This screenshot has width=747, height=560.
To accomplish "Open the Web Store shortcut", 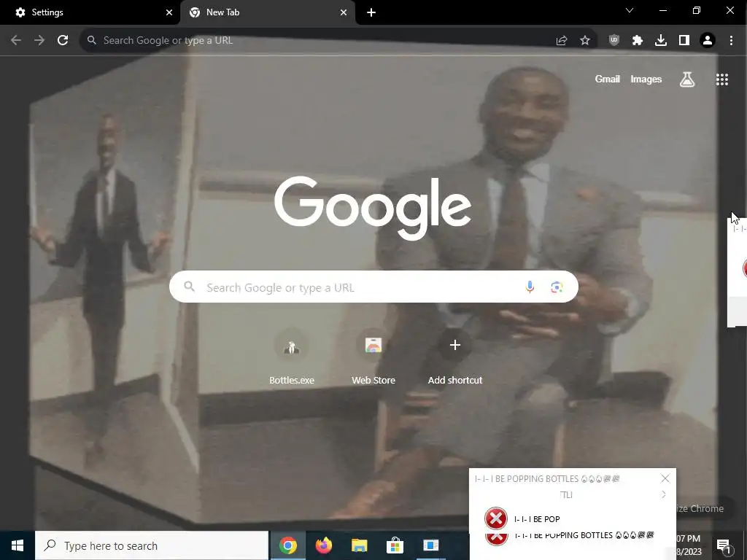I will [x=373, y=357].
